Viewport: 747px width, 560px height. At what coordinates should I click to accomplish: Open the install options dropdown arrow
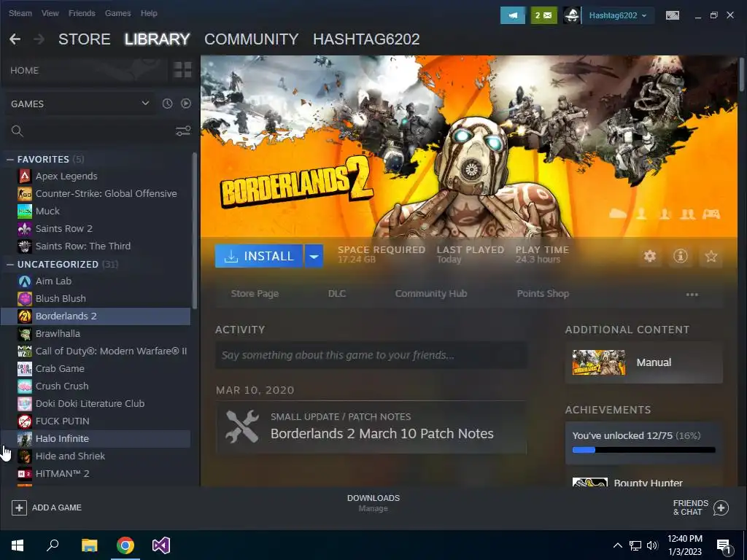pos(314,256)
